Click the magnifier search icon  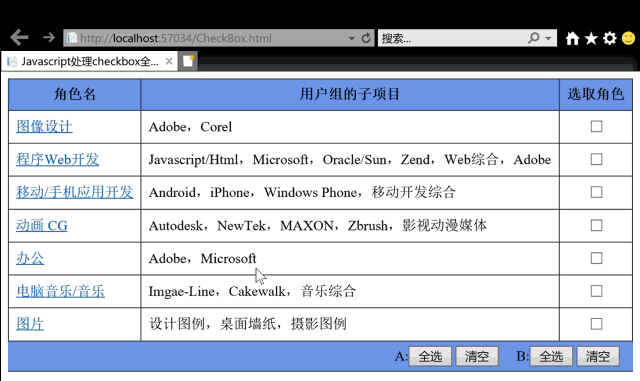[x=533, y=38]
